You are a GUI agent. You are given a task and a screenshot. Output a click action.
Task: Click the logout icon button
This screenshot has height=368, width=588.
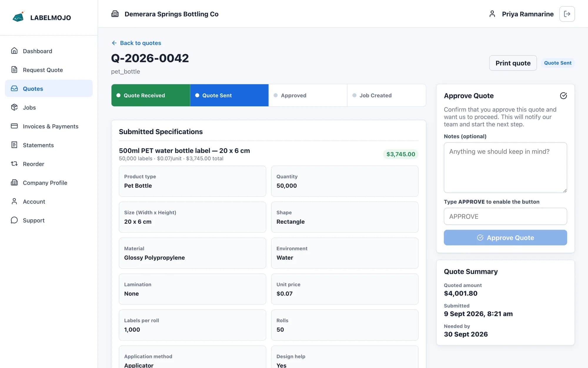coord(567,14)
